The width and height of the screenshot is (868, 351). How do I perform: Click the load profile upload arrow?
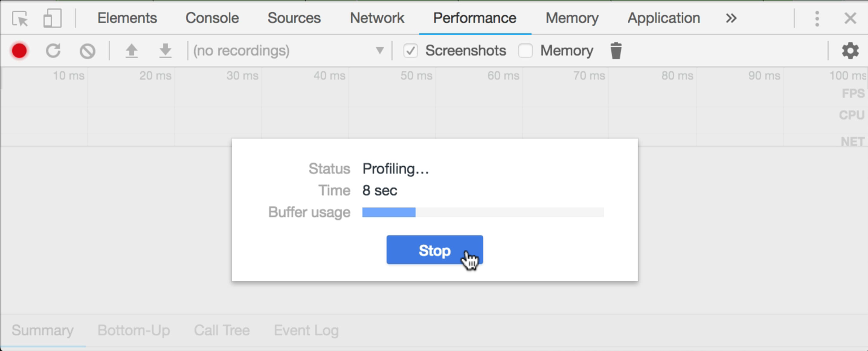132,51
